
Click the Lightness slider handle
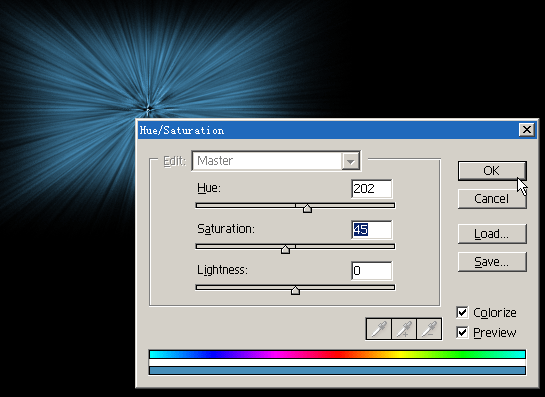click(x=295, y=290)
